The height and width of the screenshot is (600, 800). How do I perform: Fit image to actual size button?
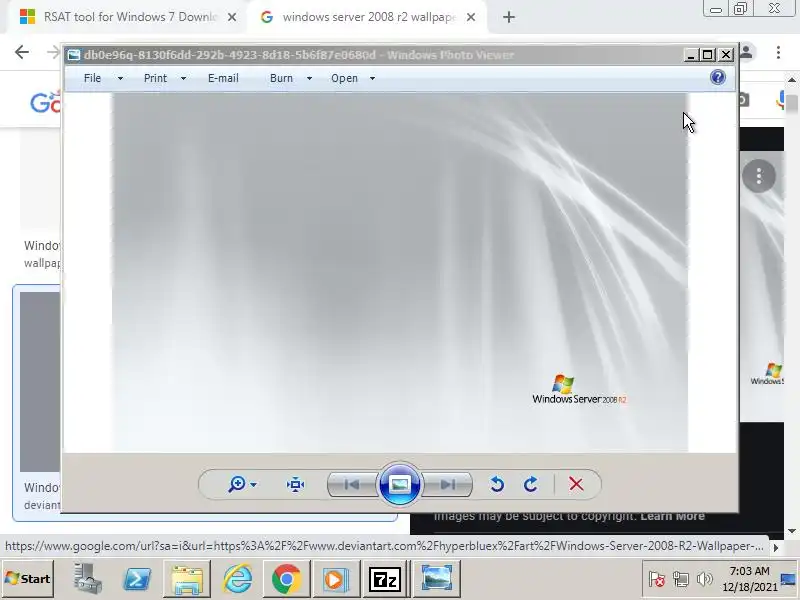[x=295, y=484]
